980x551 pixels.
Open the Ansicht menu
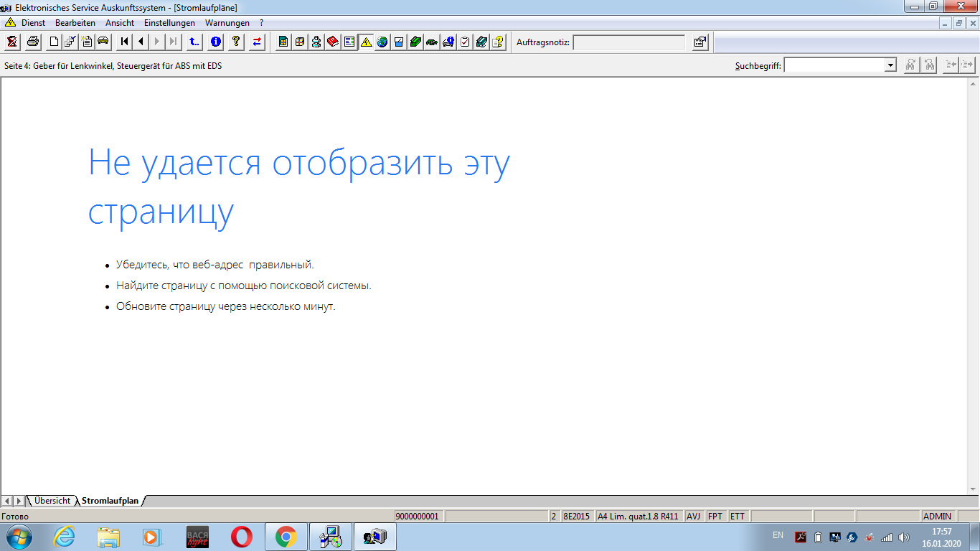tap(120, 23)
